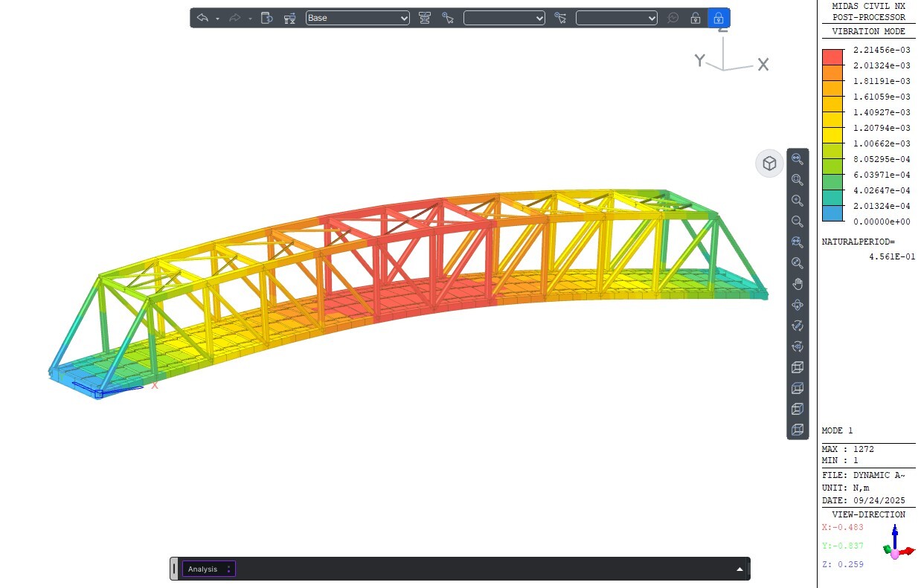Image resolution: width=921 pixels, height=588 pixels.
Task: Click the rotate icon with pencil
Action: 798,326
